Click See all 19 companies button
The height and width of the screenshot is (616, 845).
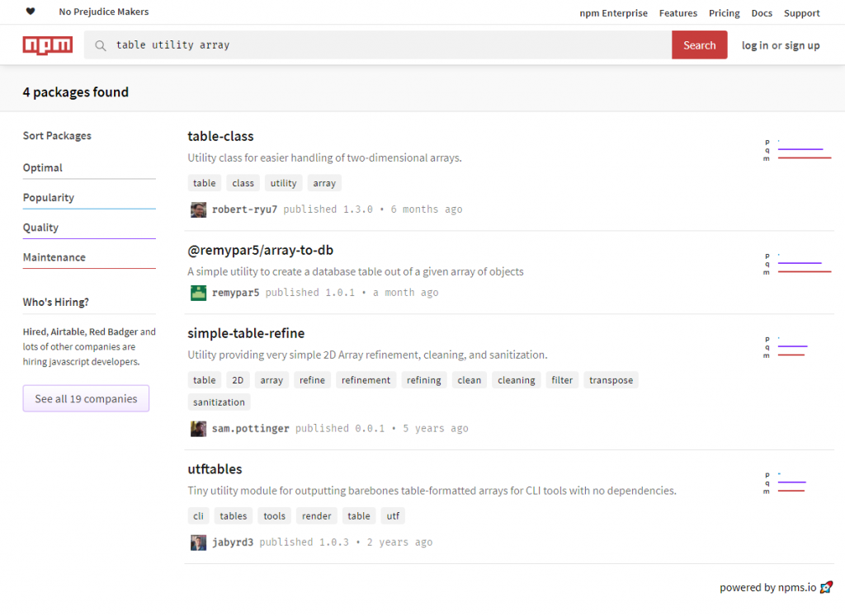pos(86,398)
